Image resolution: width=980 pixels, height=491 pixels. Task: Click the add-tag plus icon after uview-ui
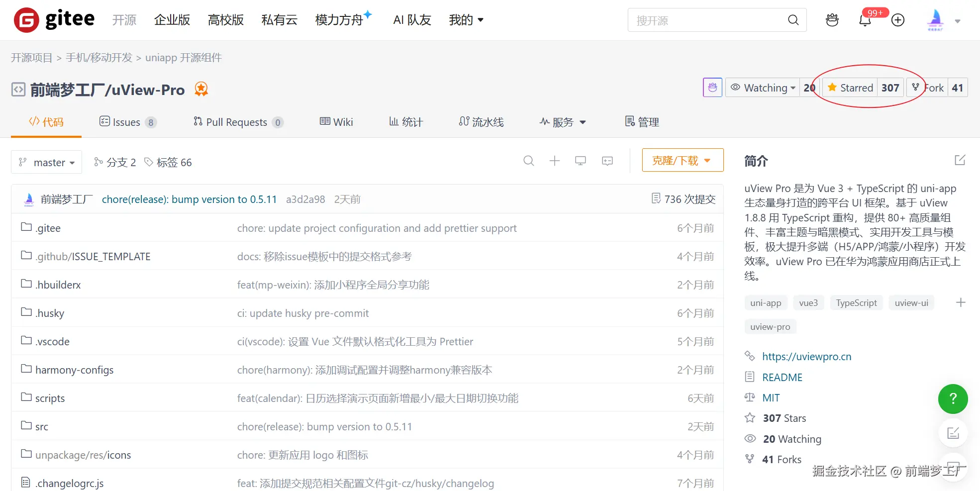(961, 302)
